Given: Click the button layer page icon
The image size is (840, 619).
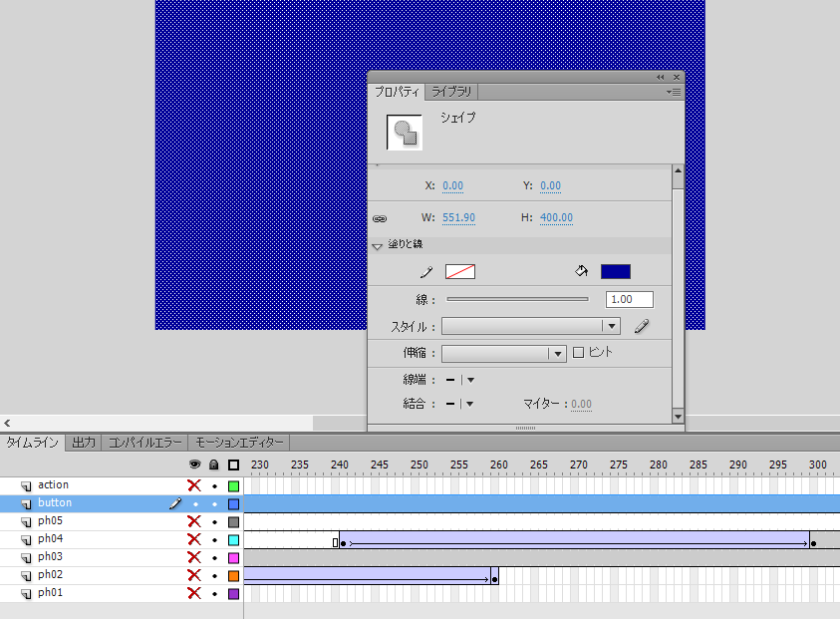Looking at the screenshot, I should (26, 503).
